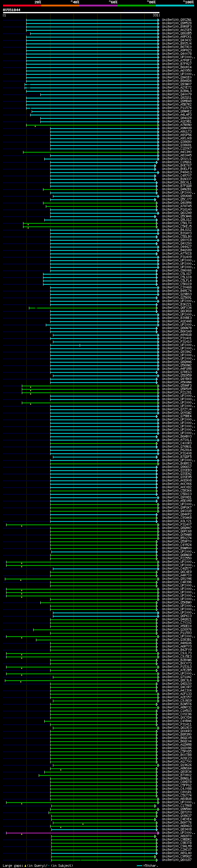This screenshot has width=197, height=868.
Task: Select hit label UniRef100_Q91YH6
Action: (x=176, y=579)
